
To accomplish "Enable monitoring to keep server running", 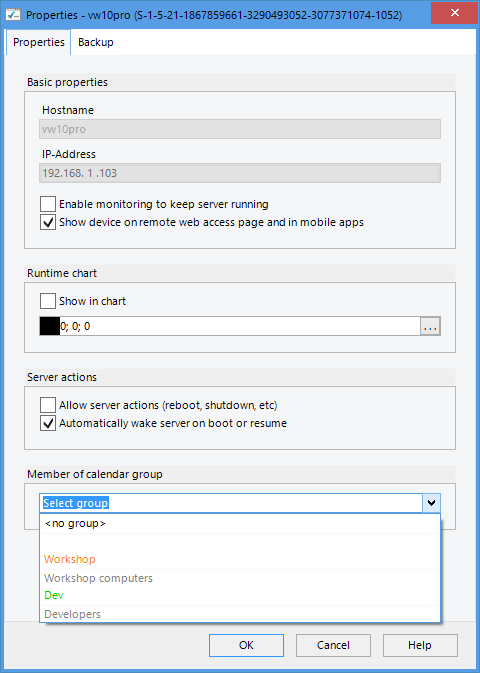I will (x=48, y=204).
